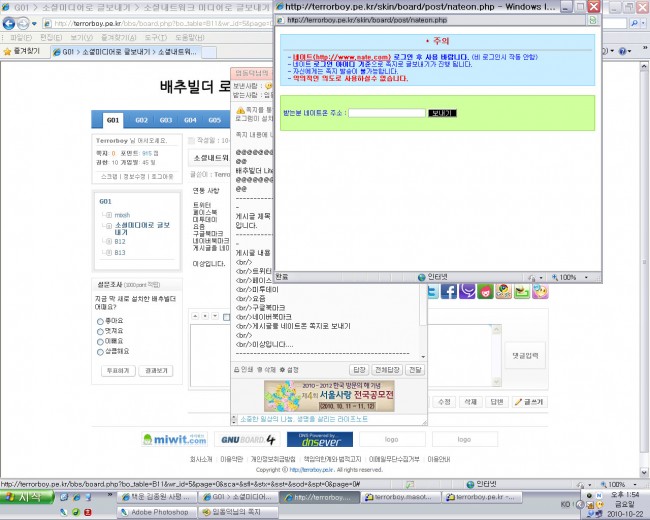Open a new blank browser tab
Viewport: 650px width, 520px height.
(209, 52)
